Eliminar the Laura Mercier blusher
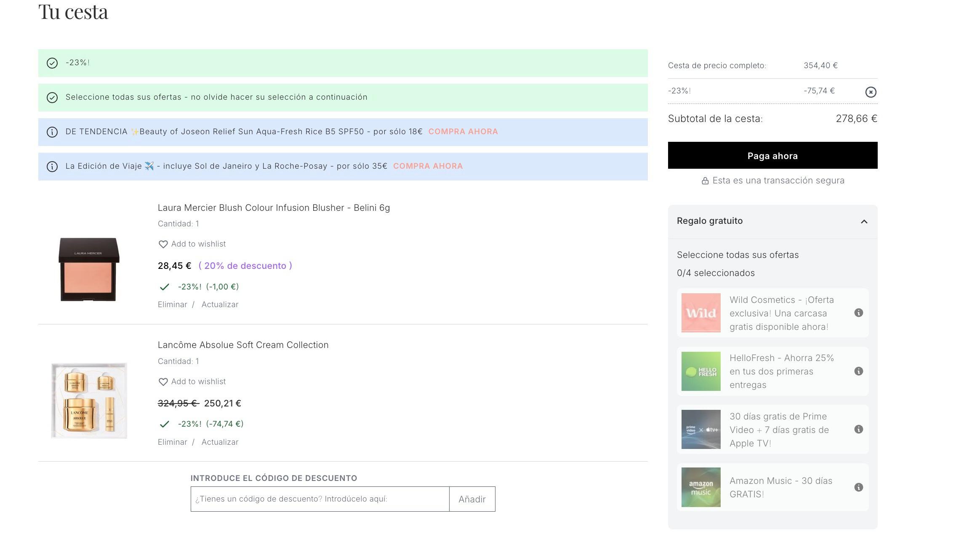 pyautogui.click(x=172, y=304)
